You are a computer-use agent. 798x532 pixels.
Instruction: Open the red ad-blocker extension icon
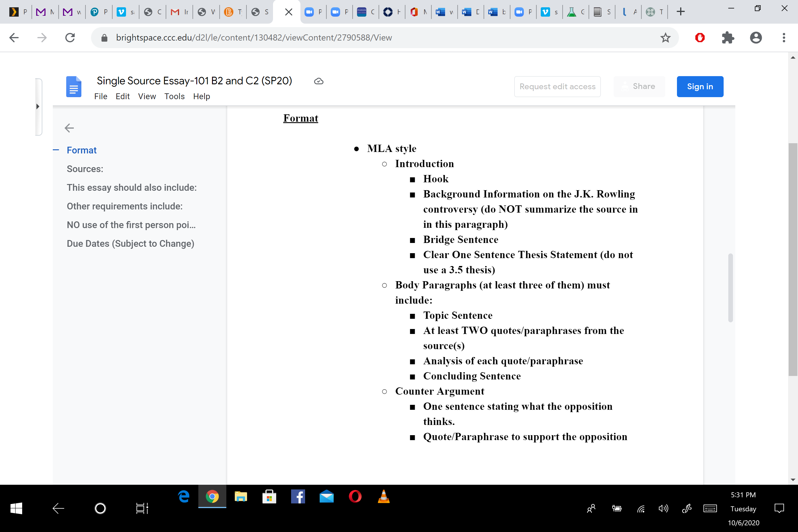tap(700, 38)
